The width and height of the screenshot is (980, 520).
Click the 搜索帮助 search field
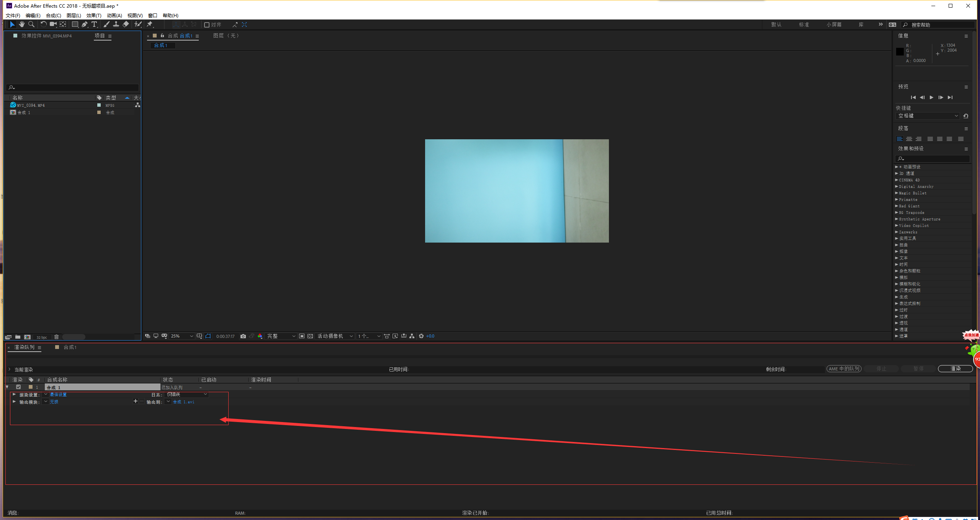pos(938,25)
